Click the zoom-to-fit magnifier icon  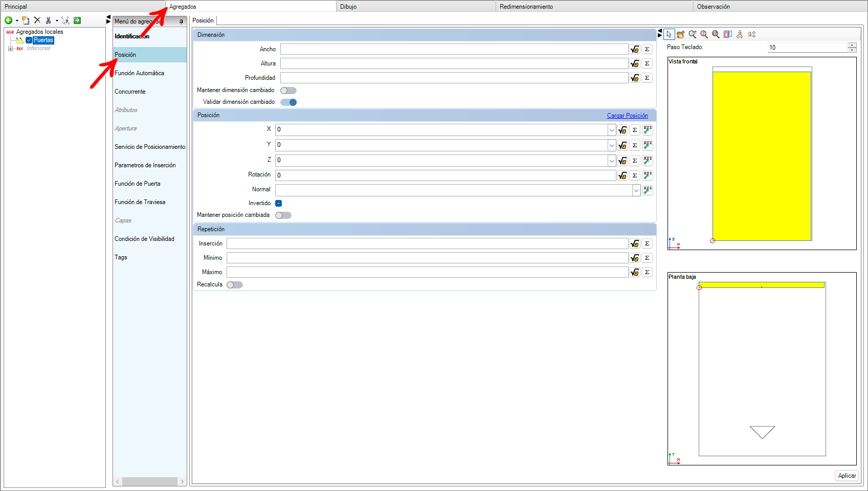[x=716, y=34]
